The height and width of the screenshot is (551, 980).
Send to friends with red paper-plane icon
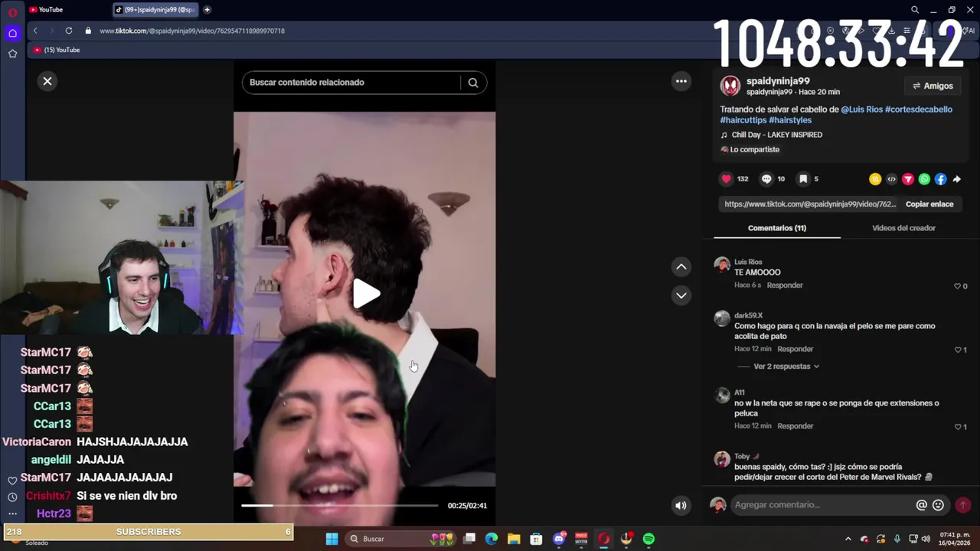[908, 179]
